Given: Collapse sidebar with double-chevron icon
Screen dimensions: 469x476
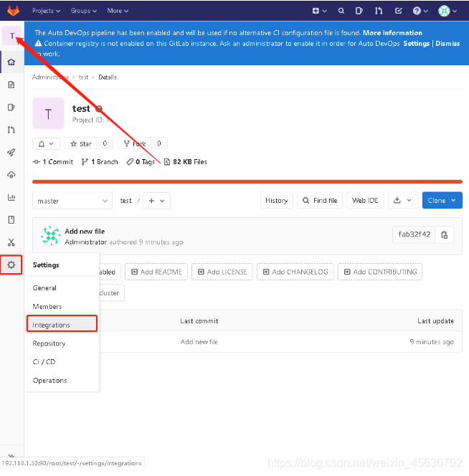Looking at the screenshot, I should 11,455.
